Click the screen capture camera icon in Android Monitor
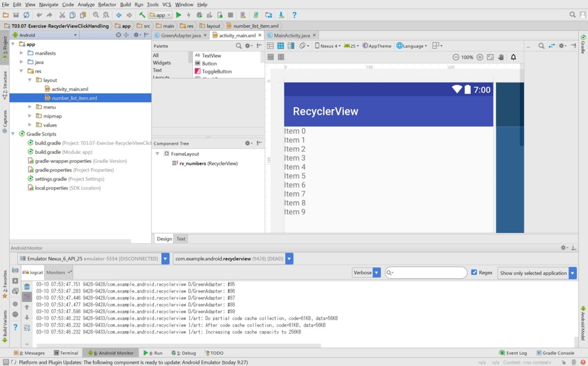Image resolution: width=588 pixels, height=366 pixels. (x=15, y=270)
